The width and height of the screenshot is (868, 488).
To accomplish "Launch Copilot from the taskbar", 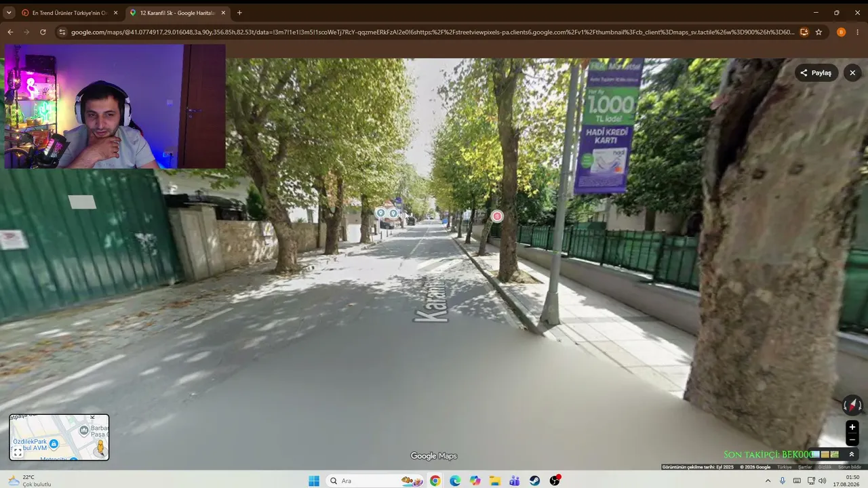I will click(x=475, y=481).
